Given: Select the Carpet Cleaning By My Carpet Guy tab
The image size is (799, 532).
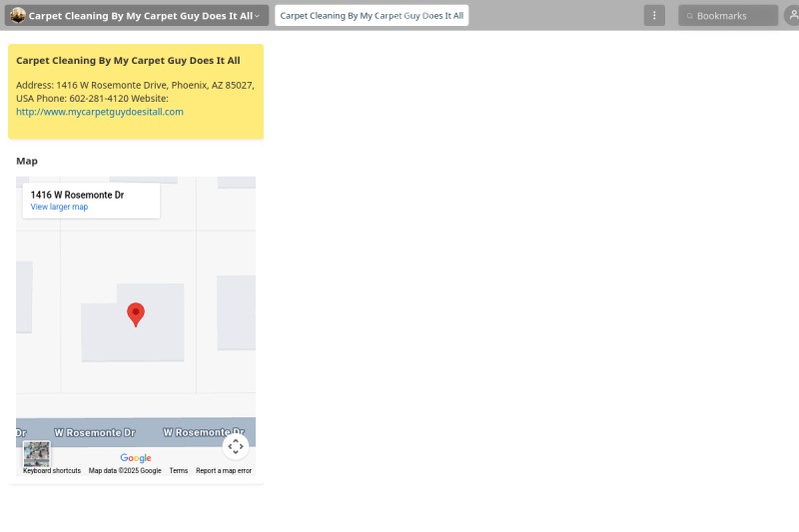Looking at the screenshot, I should coord(372,15).
